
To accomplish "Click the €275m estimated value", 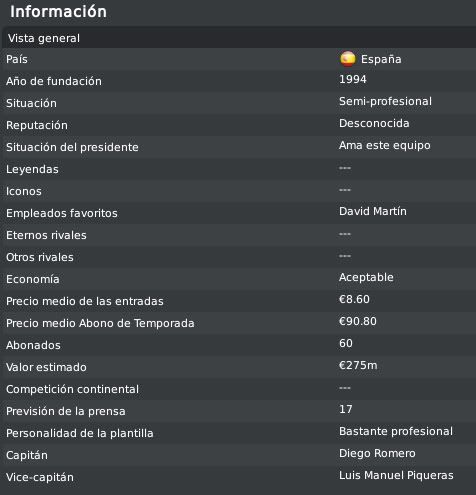I will click(358, 365).
